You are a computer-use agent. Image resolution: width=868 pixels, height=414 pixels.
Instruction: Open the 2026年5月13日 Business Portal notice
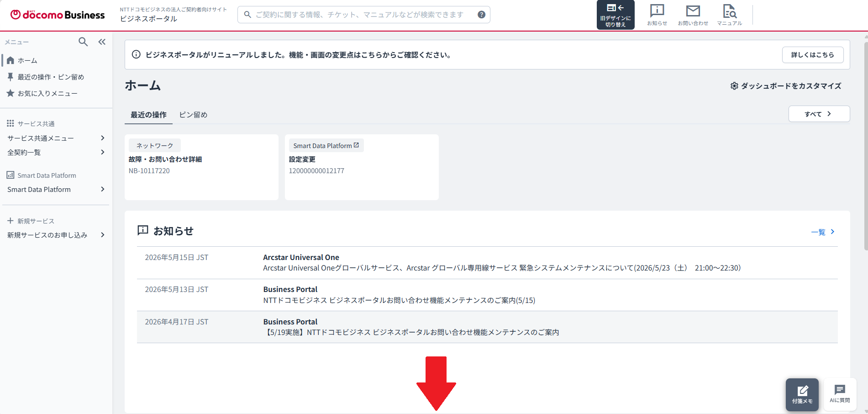tap(487, 295)
